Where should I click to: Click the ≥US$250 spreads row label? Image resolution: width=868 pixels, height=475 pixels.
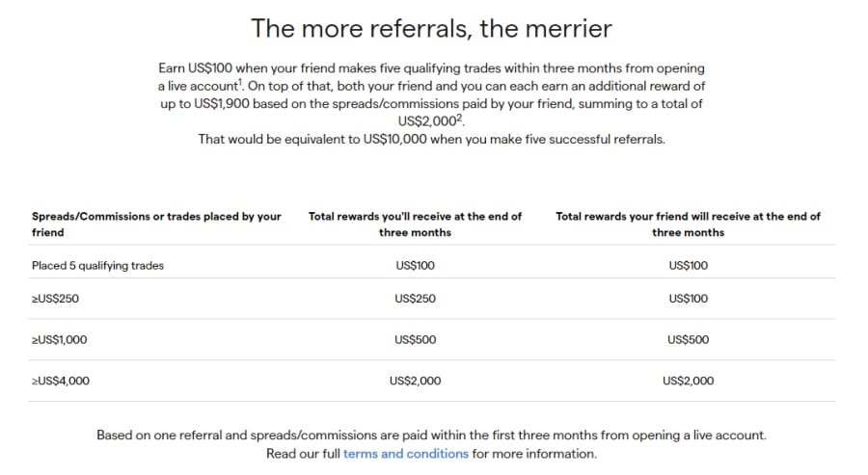click(x=55, y=299)
